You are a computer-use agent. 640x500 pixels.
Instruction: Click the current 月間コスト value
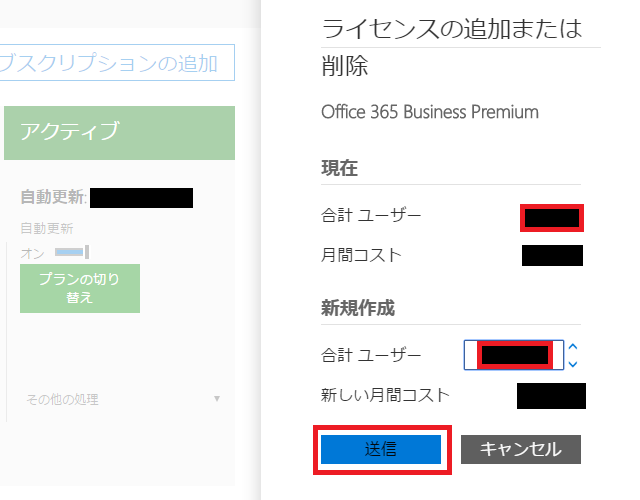pos(552,255)
